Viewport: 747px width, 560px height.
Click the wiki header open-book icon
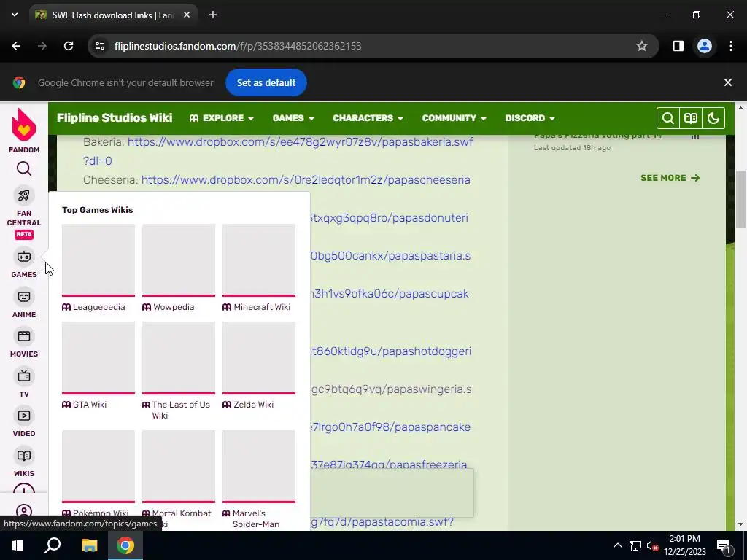pyautogui.click(x=691, y=118)
